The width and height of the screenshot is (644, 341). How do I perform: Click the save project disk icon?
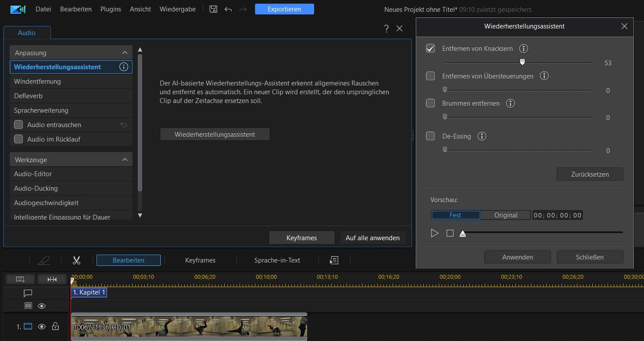213,9
